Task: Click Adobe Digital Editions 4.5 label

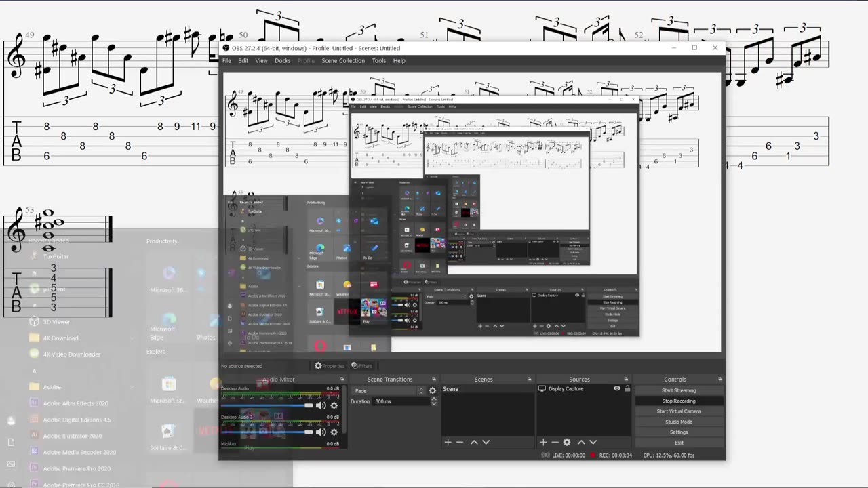Action: (x=77, y=420)
